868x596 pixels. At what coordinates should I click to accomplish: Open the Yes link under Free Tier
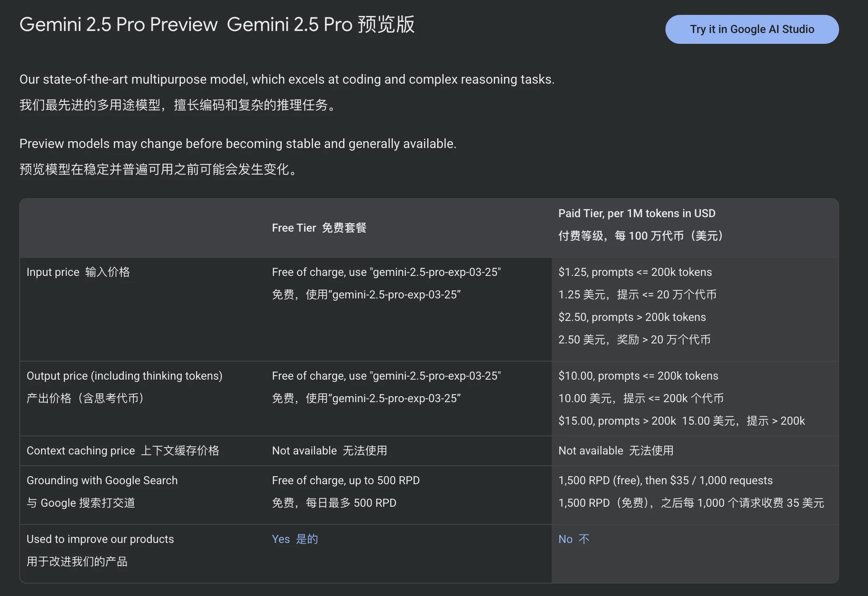295,539
